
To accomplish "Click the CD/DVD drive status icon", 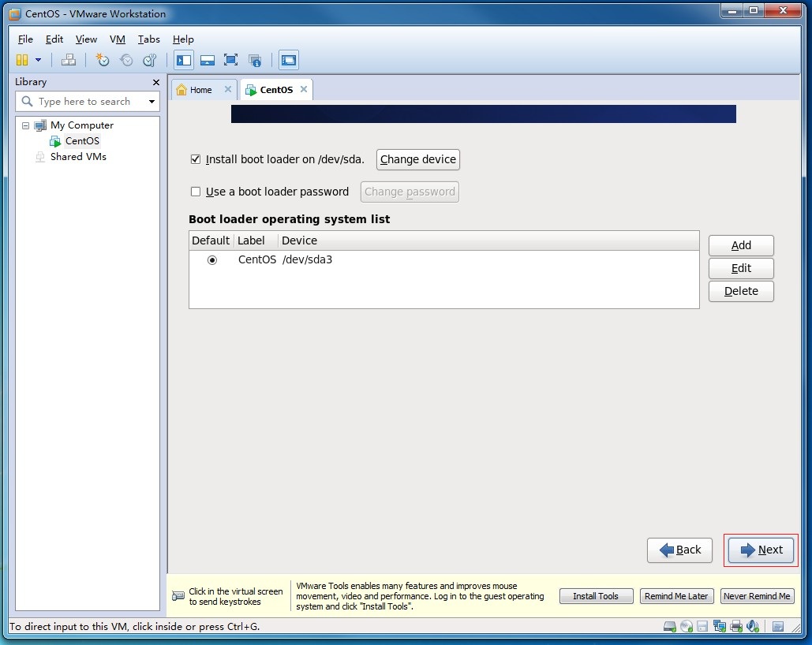I will [687, 627].
